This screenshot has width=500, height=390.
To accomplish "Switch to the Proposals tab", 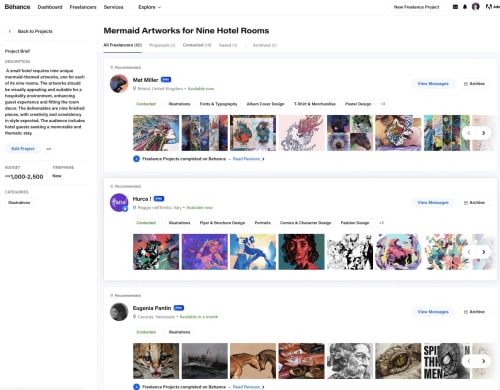I will click(x=162, y=45).
